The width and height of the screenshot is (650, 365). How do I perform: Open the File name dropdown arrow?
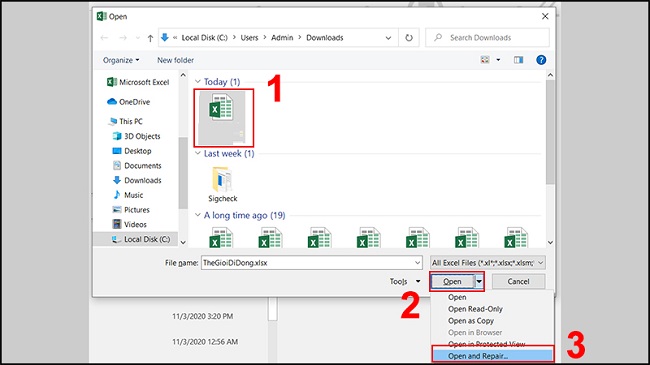click(417, 263)
